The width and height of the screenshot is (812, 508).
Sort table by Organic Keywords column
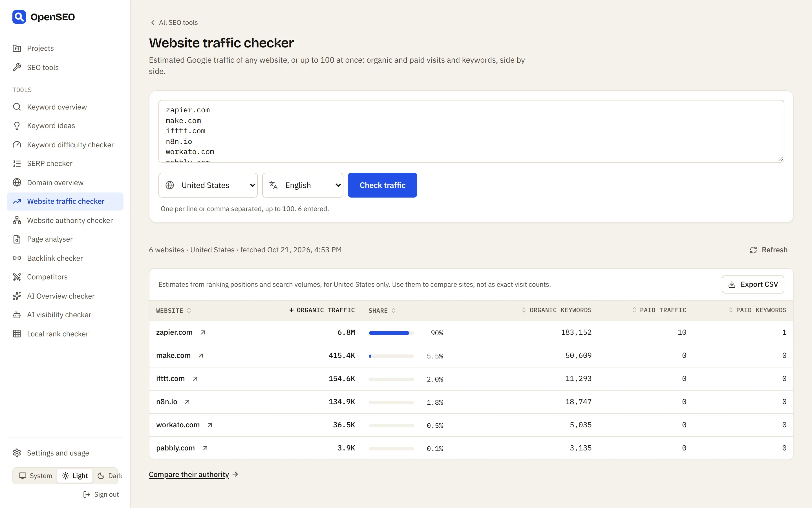click(557, 310)
